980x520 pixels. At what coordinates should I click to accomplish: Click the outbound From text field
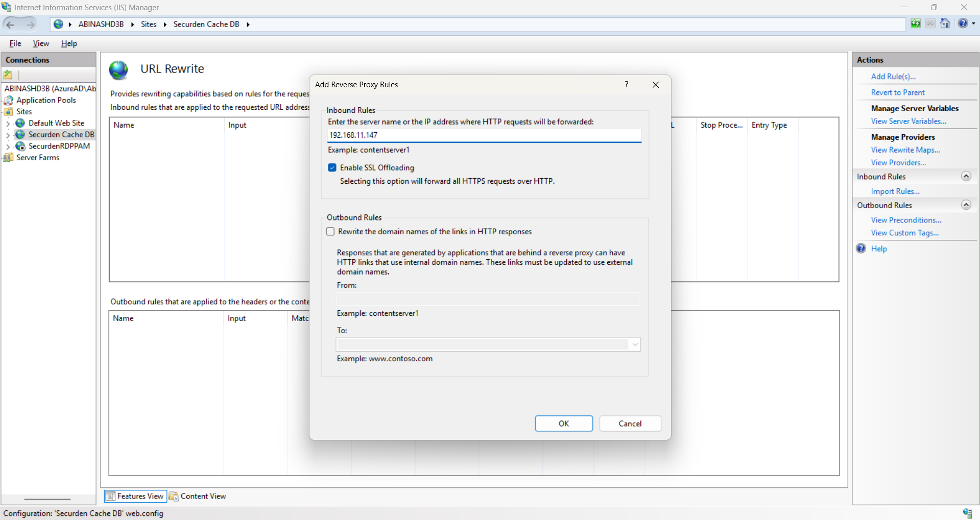(488, 299)
